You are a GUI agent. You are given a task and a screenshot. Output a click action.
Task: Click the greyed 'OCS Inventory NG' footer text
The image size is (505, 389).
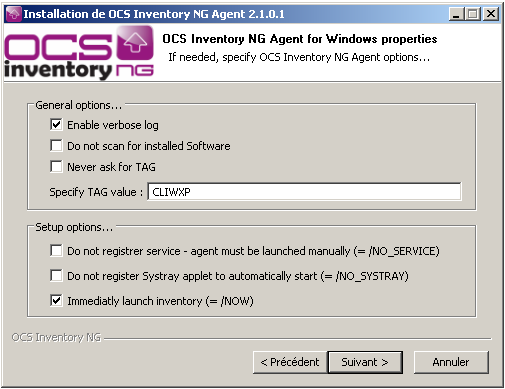click(56, 337)
